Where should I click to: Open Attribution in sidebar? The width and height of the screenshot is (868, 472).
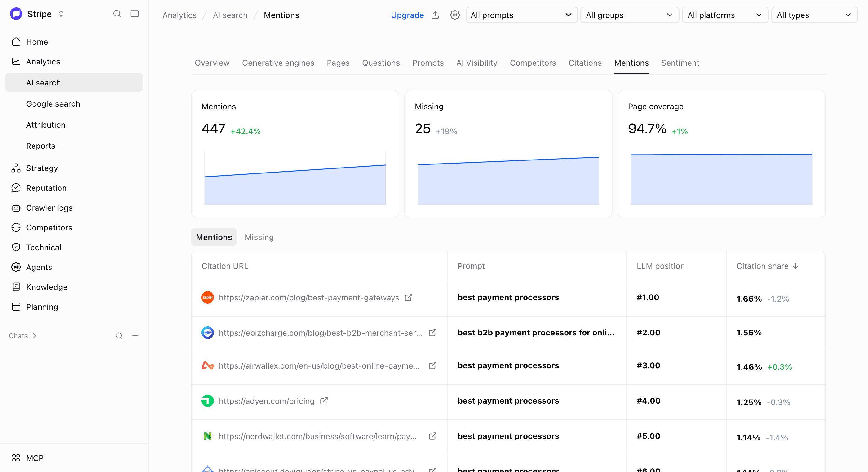(x=74, y=125)
